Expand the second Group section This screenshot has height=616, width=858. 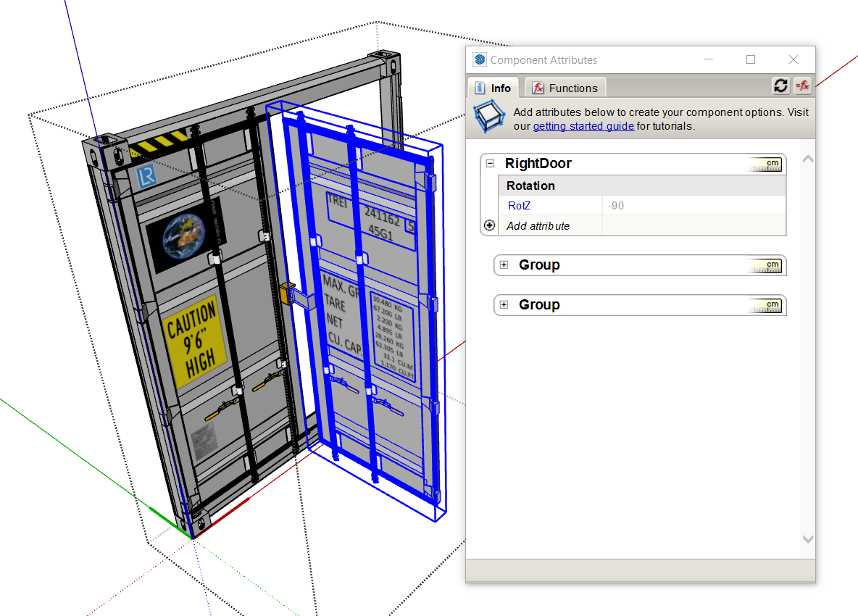(x=504, y=305)
